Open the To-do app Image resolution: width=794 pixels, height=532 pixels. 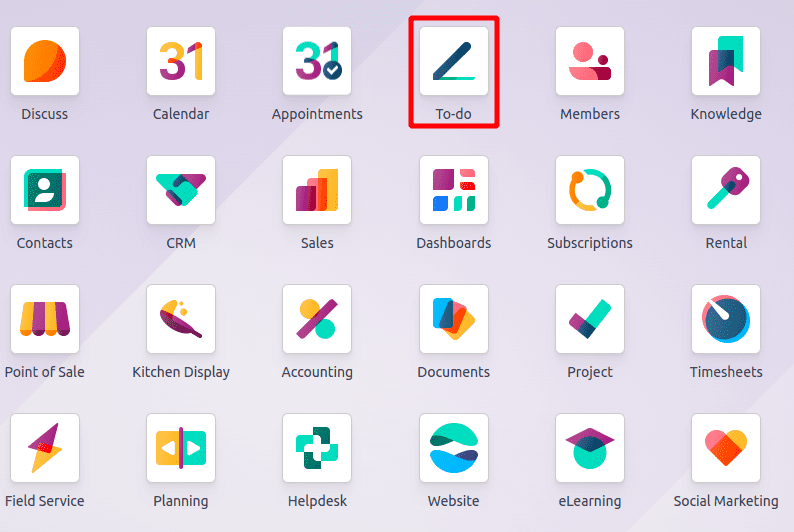coord(454,61)
